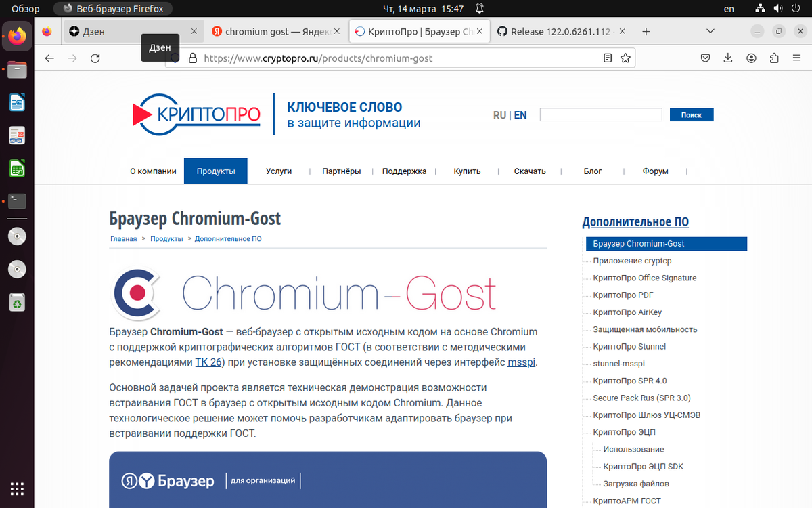The width and height of the screenshot is (812, 508).
Task: Switch to the Дзен tab
Action: pos(134,31)
